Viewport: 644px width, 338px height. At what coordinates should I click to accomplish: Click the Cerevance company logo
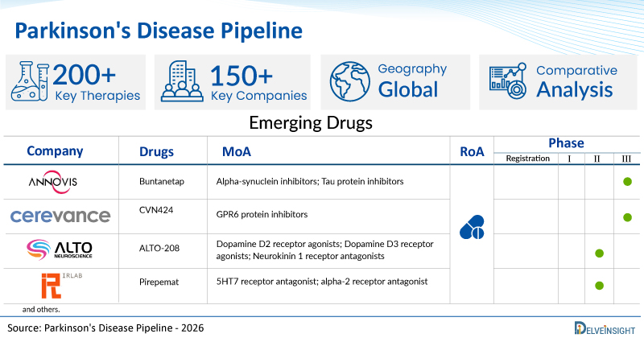tap(60, 216)
